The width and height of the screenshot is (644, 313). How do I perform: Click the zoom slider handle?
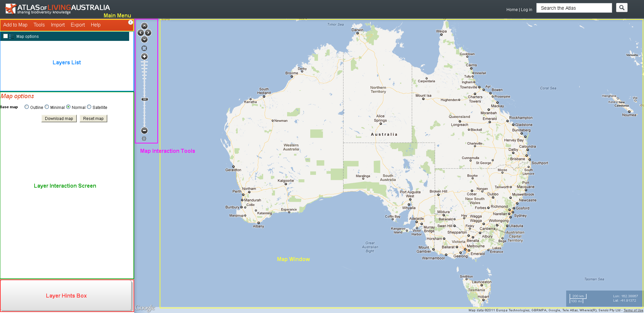point(145,99)
